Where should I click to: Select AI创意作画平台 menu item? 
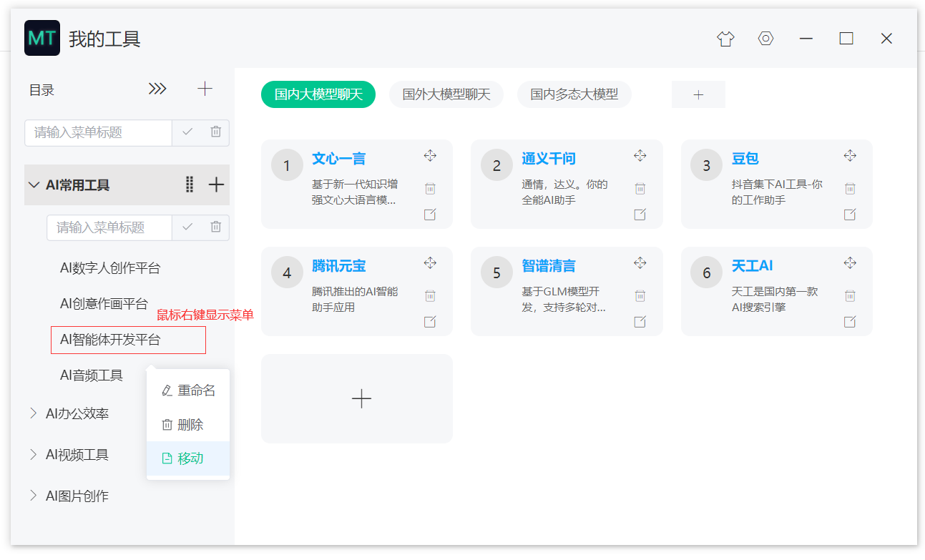[104, 303]
